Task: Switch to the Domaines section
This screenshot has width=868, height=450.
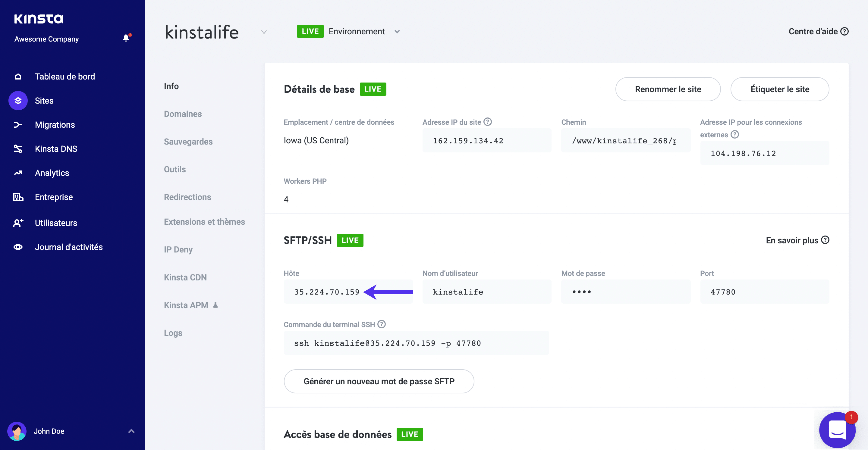Action: (x=183, y=114)
